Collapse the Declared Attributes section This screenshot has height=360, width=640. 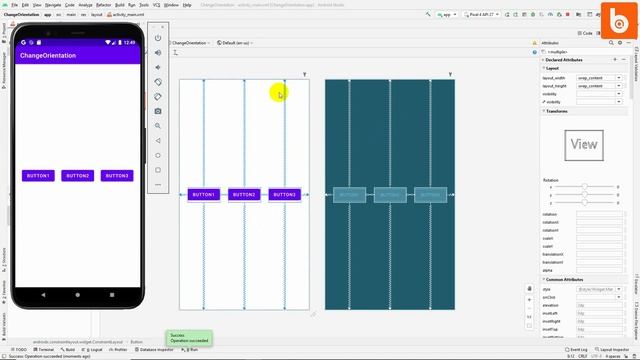coord(543,60)
